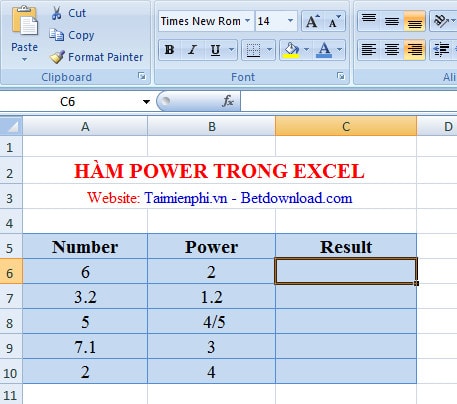The height and width of the screenshot is (404, 457).
Task: Click the font size box showing 14
Action: pyautogui.click(x=270, y=21)
